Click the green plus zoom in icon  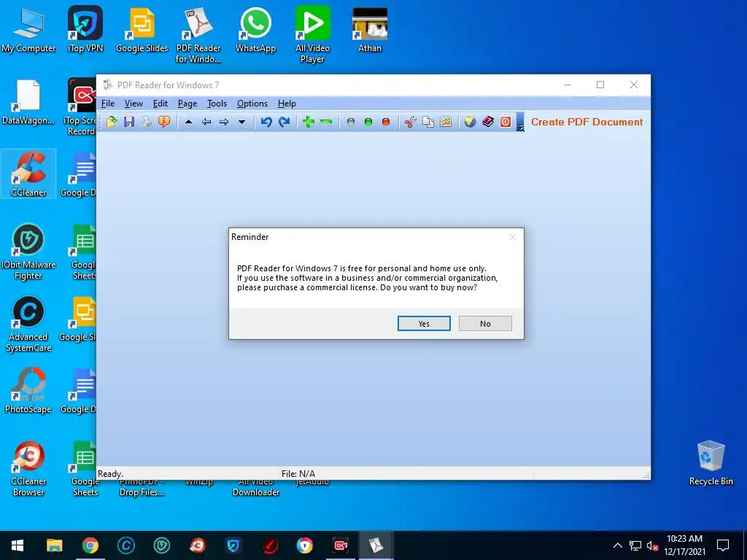click(309, 122)
